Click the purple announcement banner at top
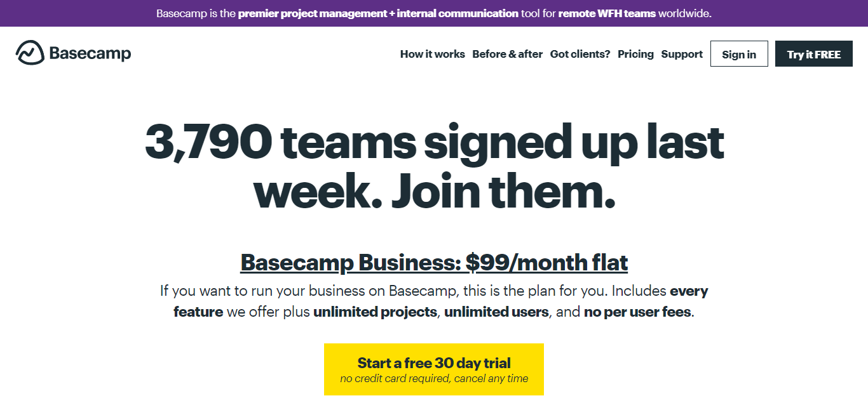Screen dimensions: 868x417 point(434,13)
